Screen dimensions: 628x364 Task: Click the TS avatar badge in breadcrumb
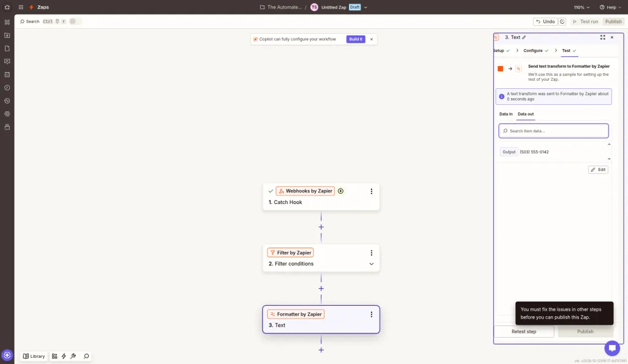314,7
